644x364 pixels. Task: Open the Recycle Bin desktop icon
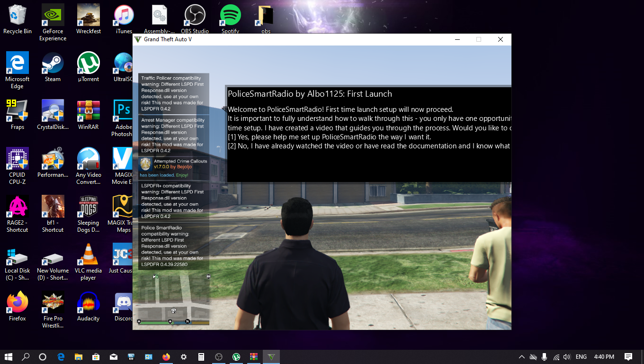click(18, 19)
